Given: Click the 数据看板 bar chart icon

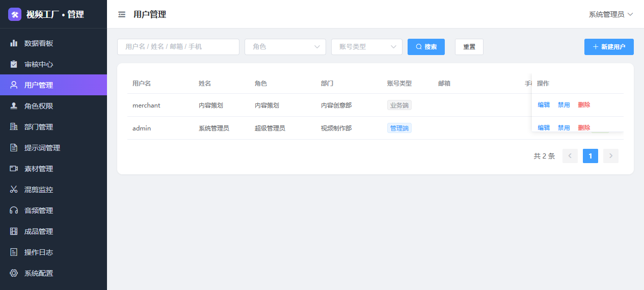Looking at the screenshot, I should 14,43.
